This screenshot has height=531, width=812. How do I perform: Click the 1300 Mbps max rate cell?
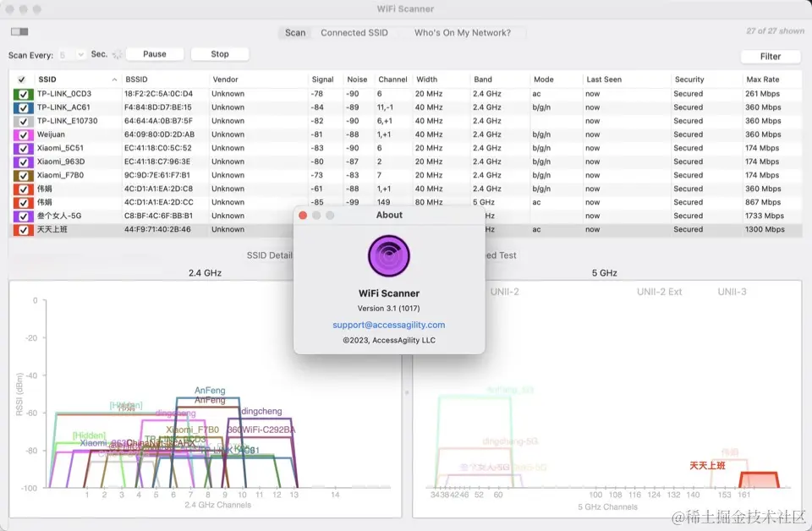pyautogui.click(x=765, y=229)
